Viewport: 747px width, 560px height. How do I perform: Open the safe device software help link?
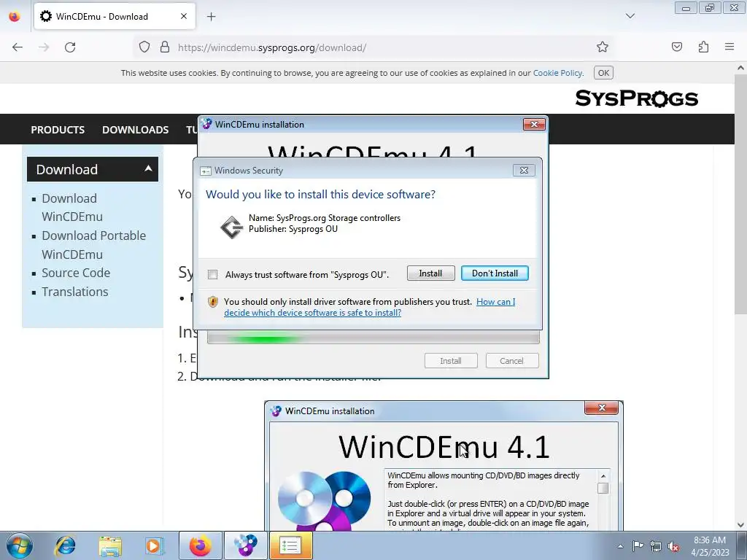click(x=370, y=307)
